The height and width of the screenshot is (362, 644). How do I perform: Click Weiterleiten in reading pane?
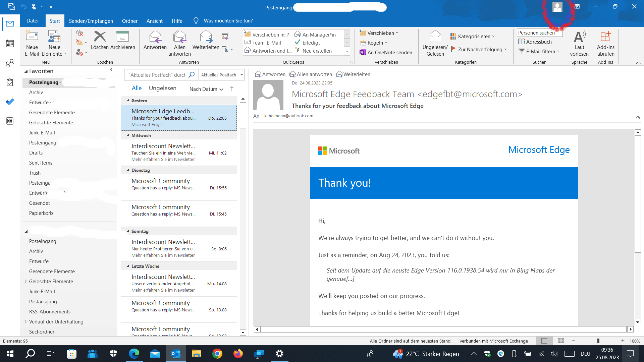tap(353, 74)
